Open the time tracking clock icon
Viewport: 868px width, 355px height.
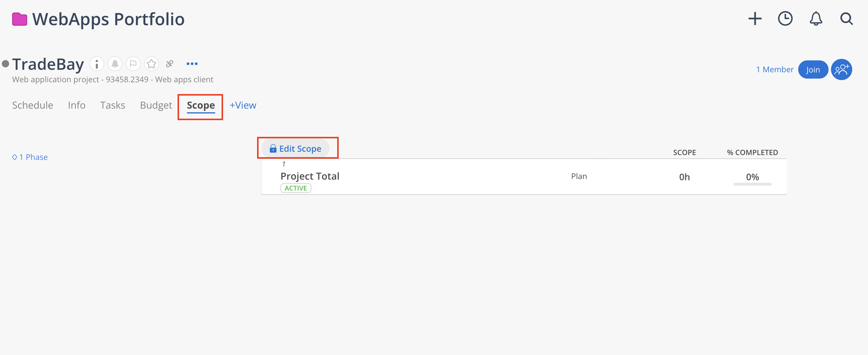[785, 19]
